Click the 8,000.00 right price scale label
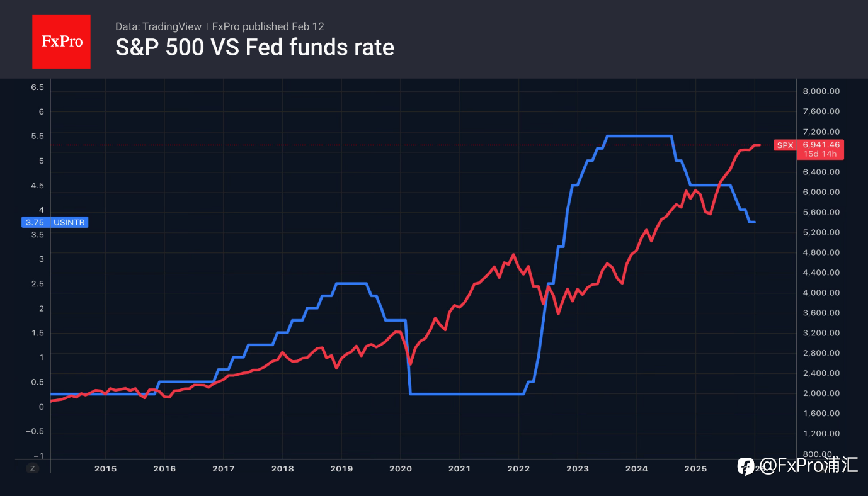The width and height of the screenshot is (868, 496). pyautogui.click(x=821, y=91)
